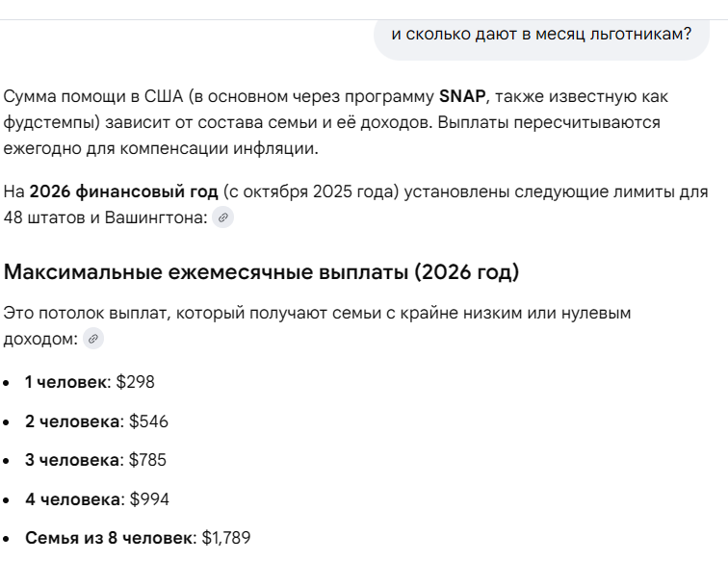Click the "2 человека" list label
The image size is (728, 561).
72,421
